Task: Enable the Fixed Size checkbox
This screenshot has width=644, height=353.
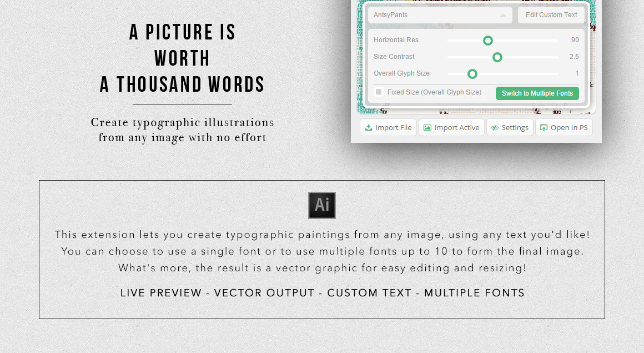Action: tap(379, 92)
